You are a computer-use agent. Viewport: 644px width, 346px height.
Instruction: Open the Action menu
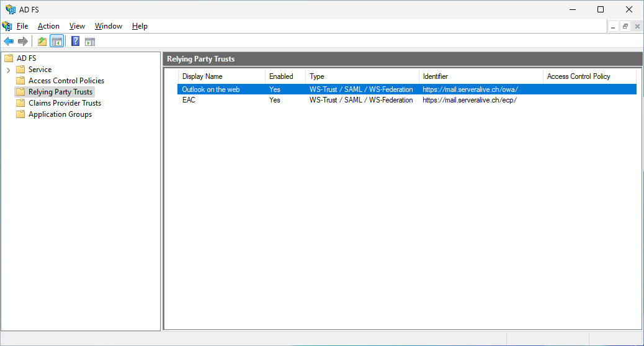click(x=48, y=26)
